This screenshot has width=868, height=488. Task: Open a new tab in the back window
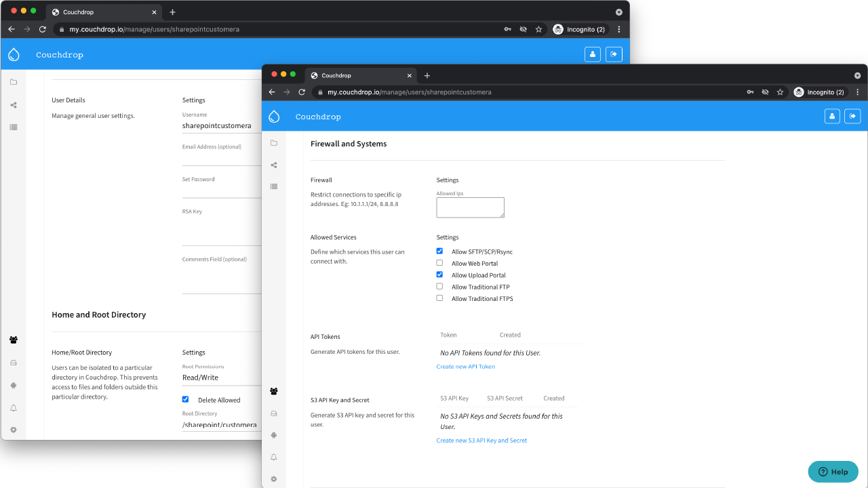(172, 12)
